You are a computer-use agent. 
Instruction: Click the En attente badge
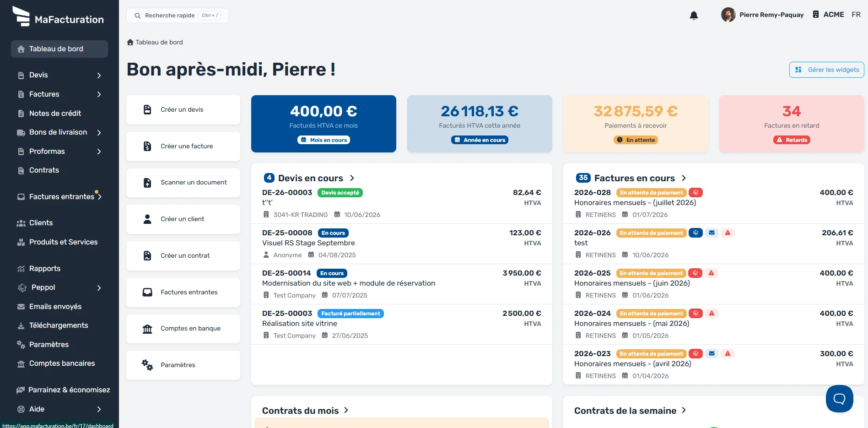[x=636, y=140]
